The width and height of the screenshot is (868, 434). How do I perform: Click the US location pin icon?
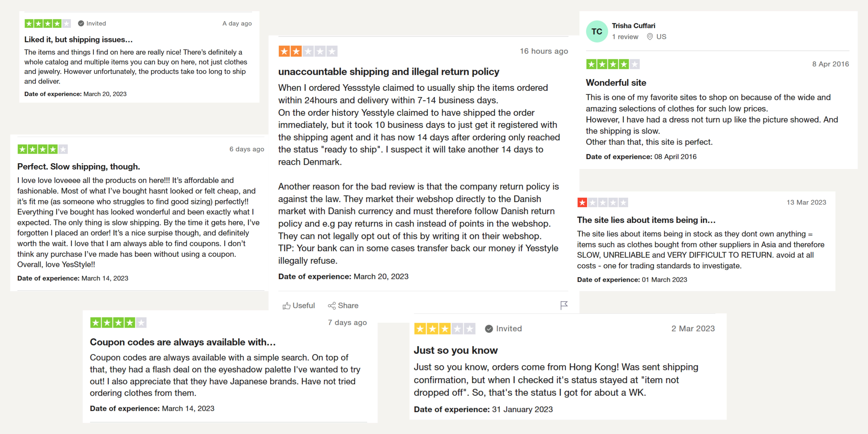(x=650, y=37)
